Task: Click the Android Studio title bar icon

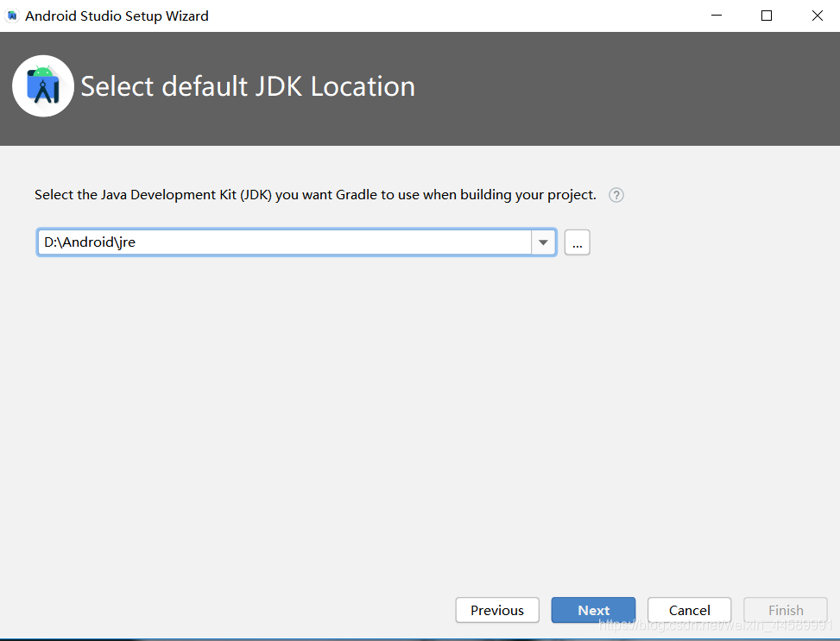Action: [12, 16]
